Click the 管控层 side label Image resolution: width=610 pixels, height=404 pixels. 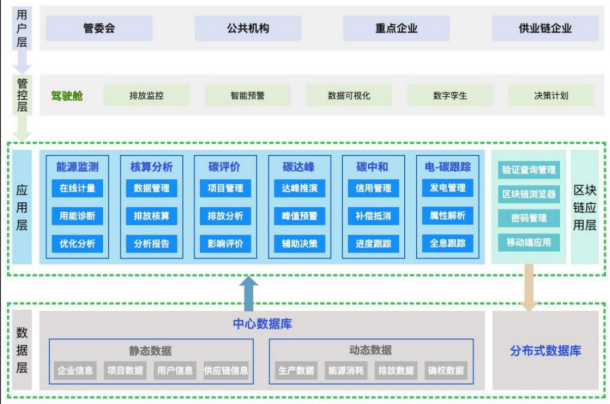pos(22,95)
